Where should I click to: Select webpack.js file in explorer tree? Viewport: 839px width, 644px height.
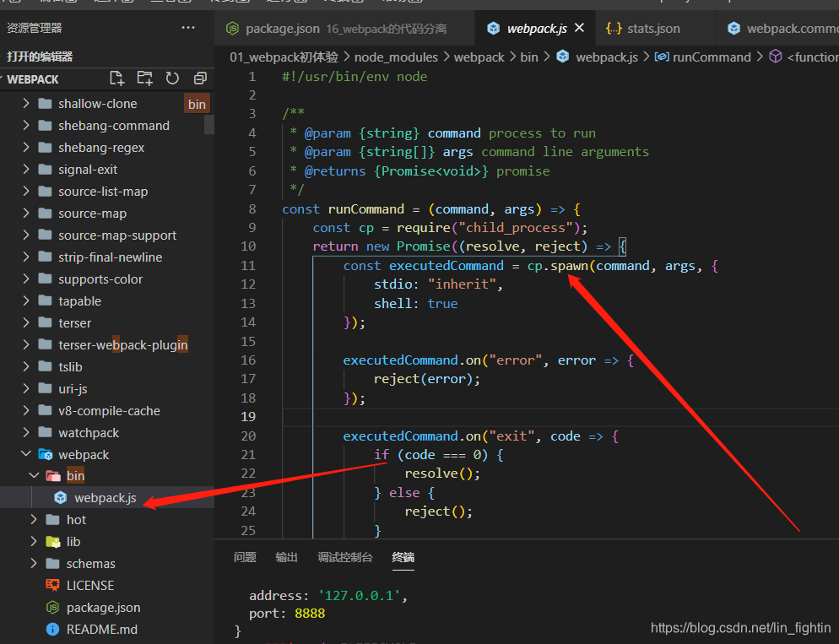106,498
